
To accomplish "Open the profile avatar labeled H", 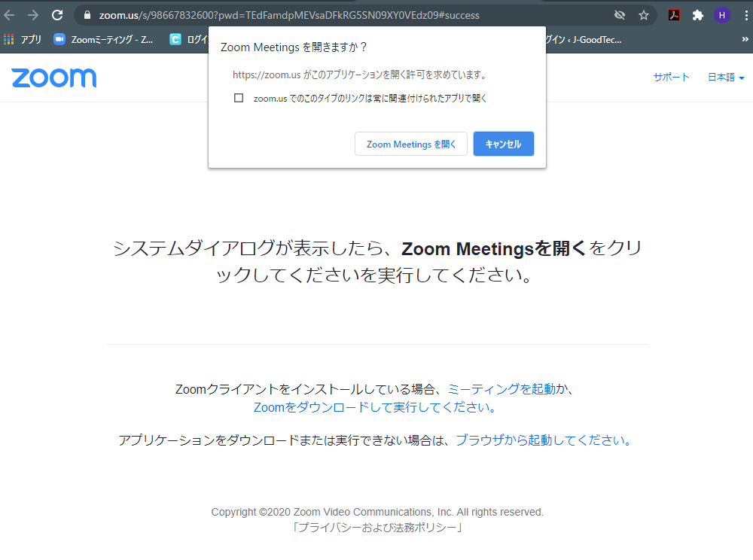I will coord(722,15).
